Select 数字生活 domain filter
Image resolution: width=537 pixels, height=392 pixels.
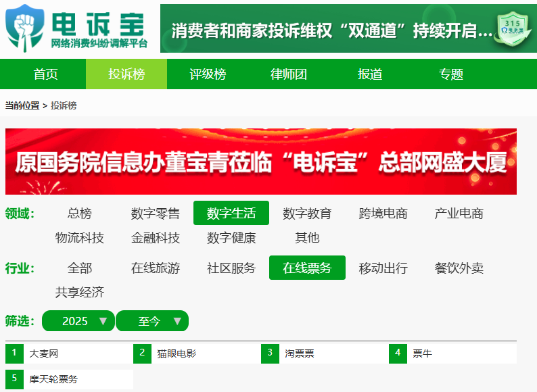231,214
